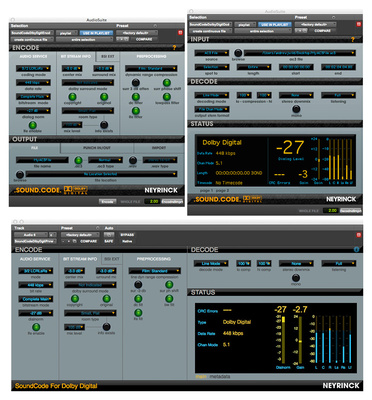Open dialog norm dropdown in top ENCODE window
The width and height of the screenshot is (372, 400).
click(33, 111)
